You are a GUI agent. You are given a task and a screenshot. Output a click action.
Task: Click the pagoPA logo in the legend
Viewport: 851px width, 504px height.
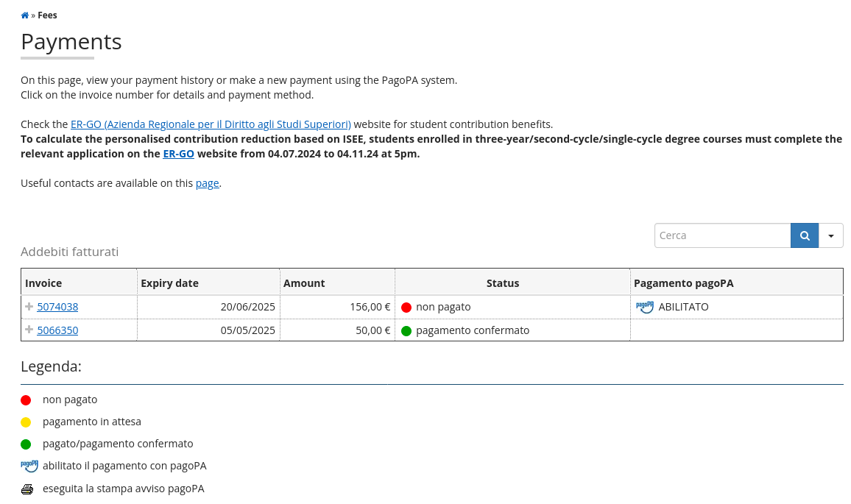(x=29, y=466)
